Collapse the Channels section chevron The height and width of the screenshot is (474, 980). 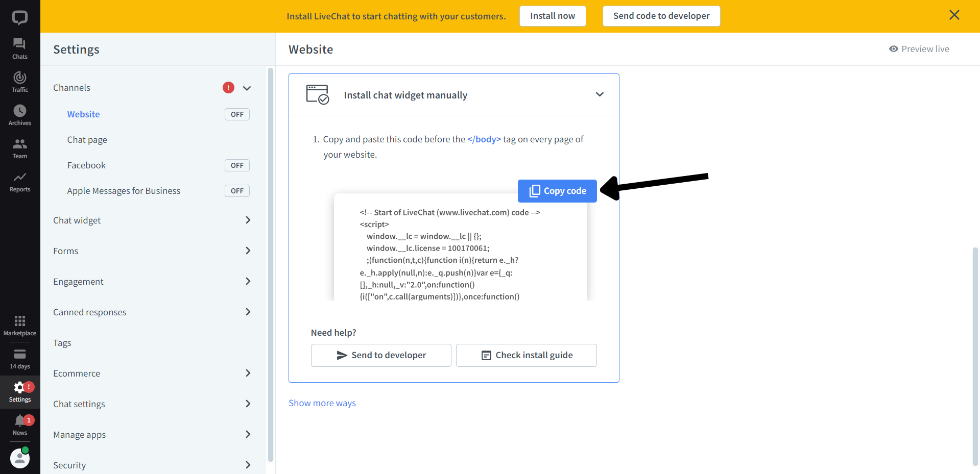[x=247, y=88]
